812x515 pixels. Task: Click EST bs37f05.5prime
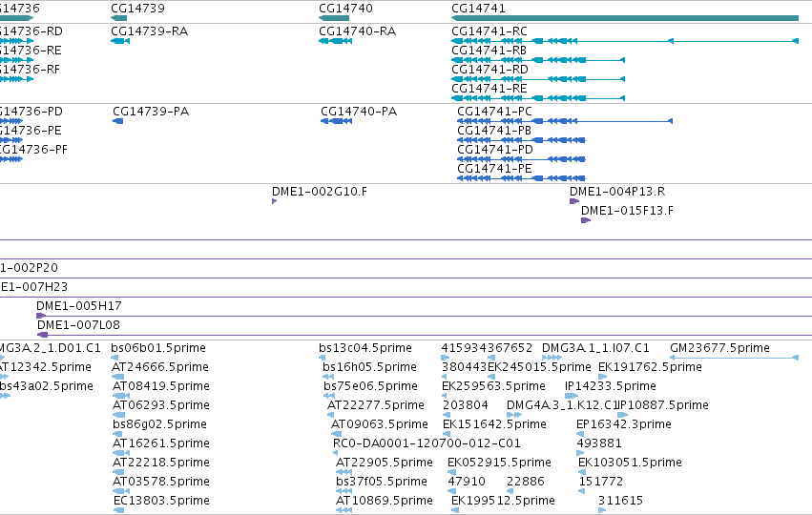(382, 482)
